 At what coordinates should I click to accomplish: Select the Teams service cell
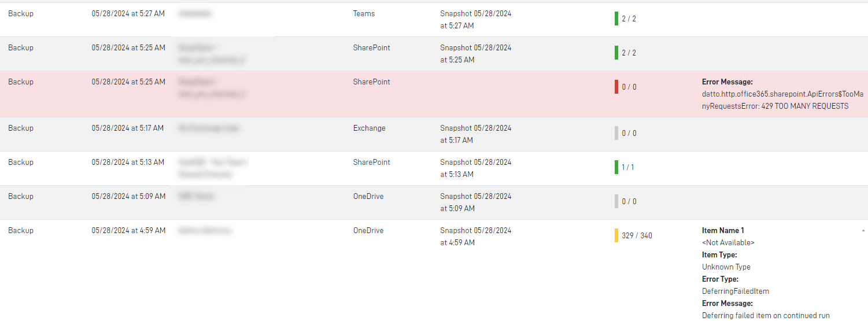(x=364, y=13)
